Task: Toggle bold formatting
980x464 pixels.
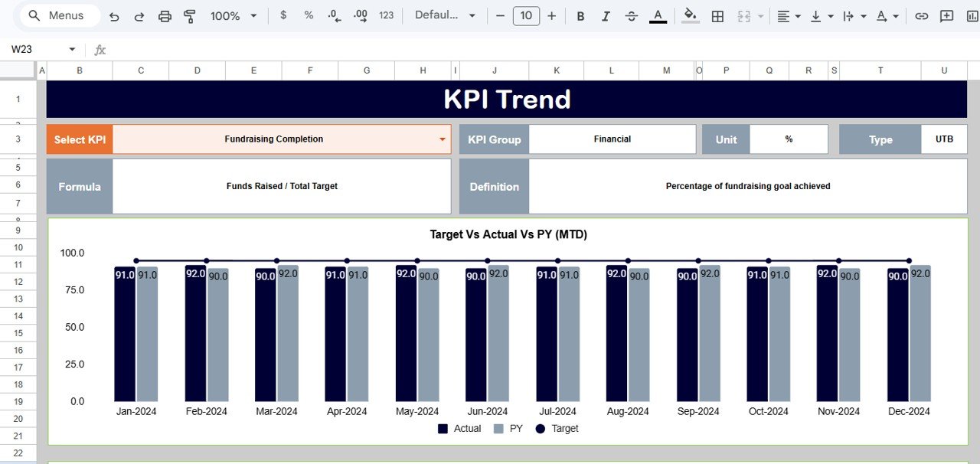Action: click(580, 16)
